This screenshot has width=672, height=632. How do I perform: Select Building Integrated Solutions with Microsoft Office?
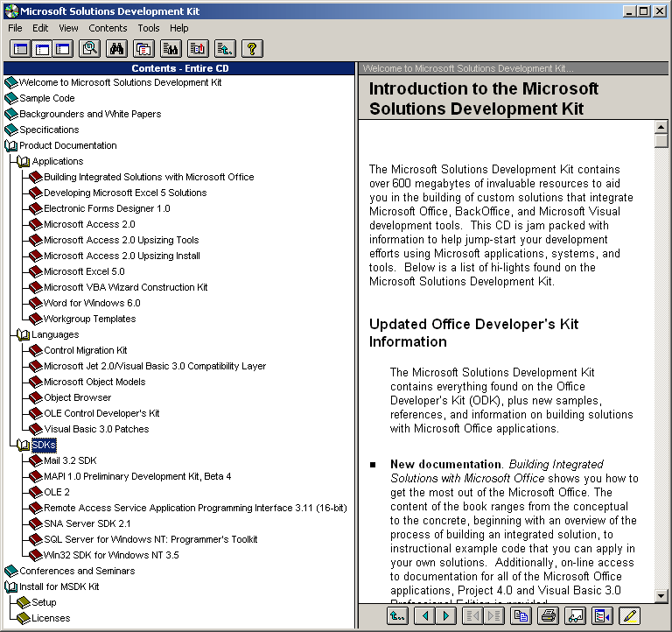pyautogui.click(x=149, y=177)
